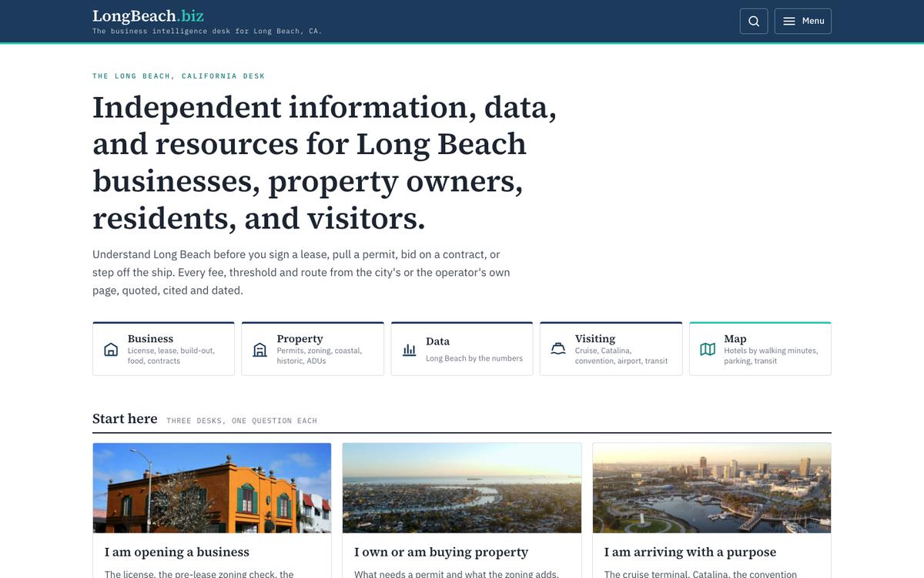This screenshot has height=578, width=924.
Task: Open the Menu hamburger button
Action: pyautogui.click(x=802, y=21)
